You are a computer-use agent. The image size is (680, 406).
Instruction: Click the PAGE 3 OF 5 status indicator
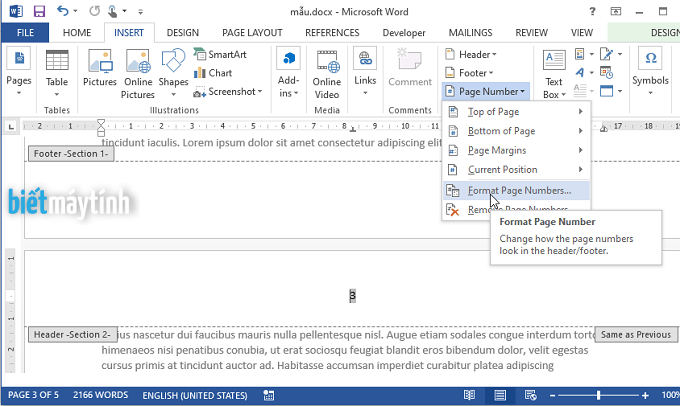point(33,395)
